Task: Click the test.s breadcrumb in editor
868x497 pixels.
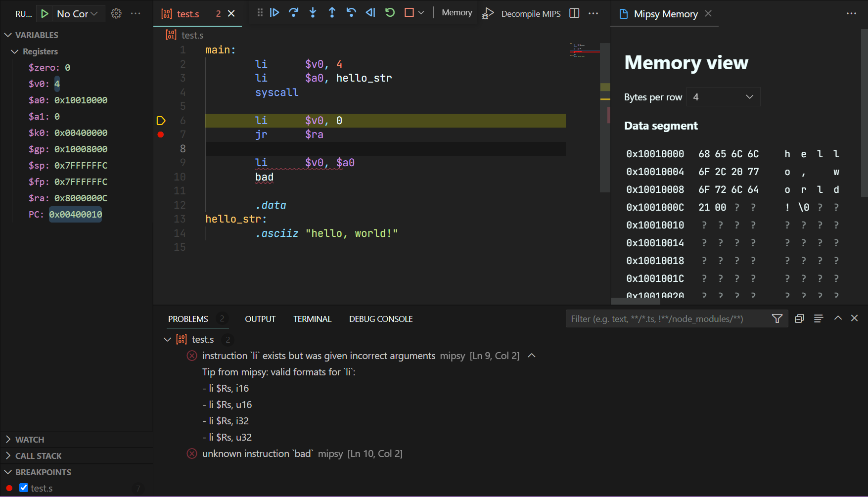Action: coord(192,35)
